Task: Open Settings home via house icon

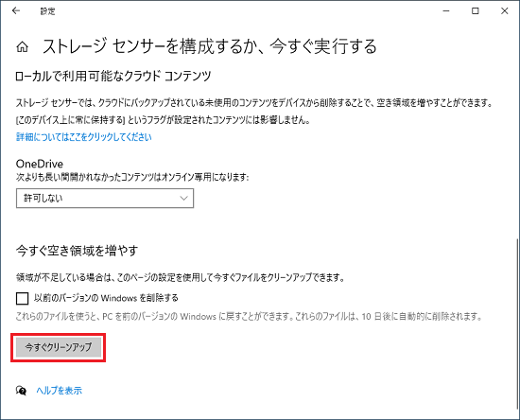Action: pyautogui.click(x=23, y=47)
